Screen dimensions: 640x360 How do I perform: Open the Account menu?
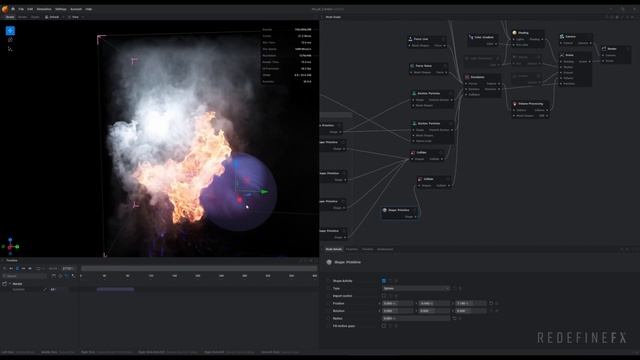tap(76, 9)
